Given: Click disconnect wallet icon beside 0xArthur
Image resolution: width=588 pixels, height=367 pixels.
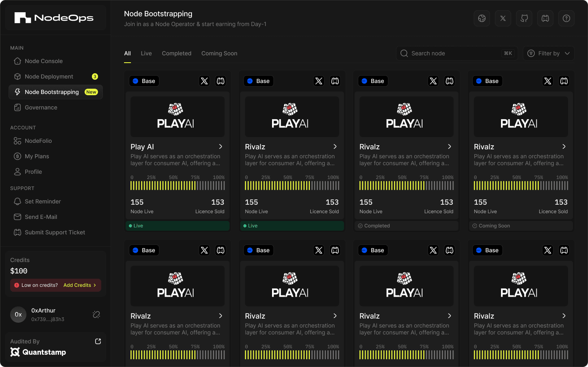Looking at the screenshot, I should pyautogui.click(x=96, y=315).
